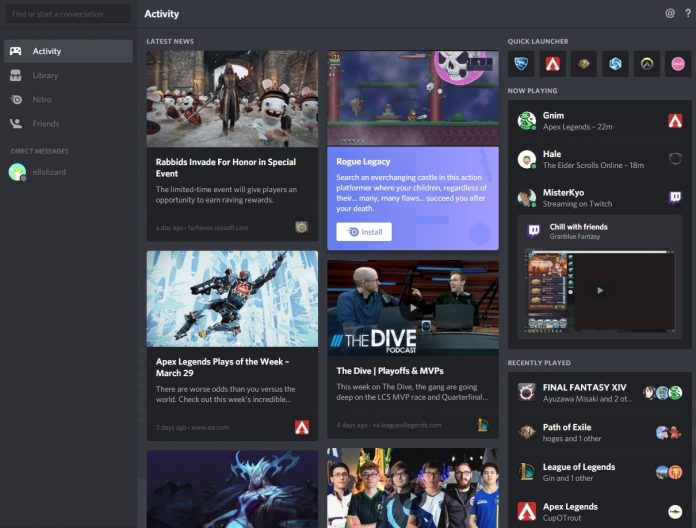
Task: Click the 'Find or start a conversation' box
Action: 67,14
